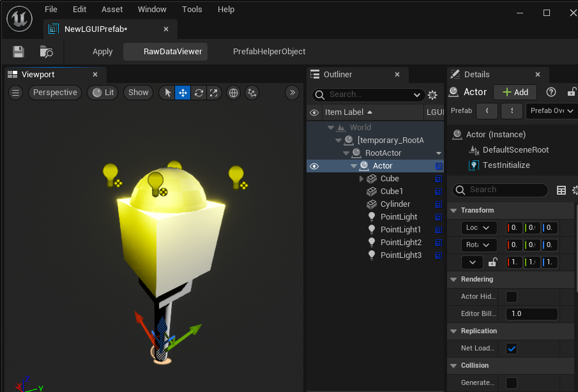Click the select objects arrow tool
578x392 pixels.
pos(167,93)
